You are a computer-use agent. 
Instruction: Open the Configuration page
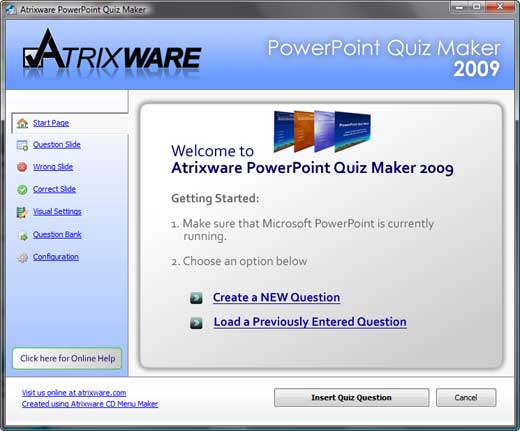click(x=56, y=257)
